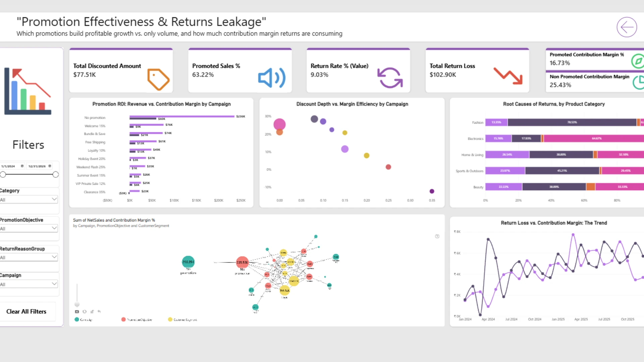
Task: Click the teal 235.35K No promotion node
Action: tap(188, 262)
